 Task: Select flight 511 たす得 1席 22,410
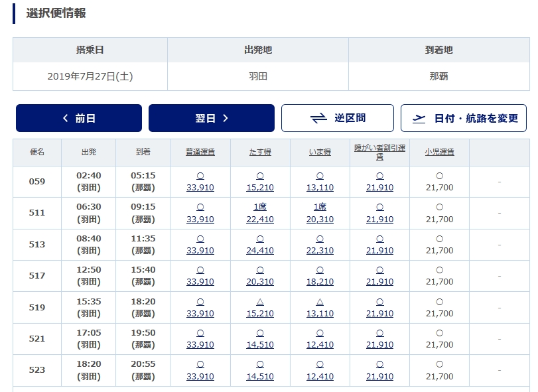pyautogui.click(x=260, y=213)
